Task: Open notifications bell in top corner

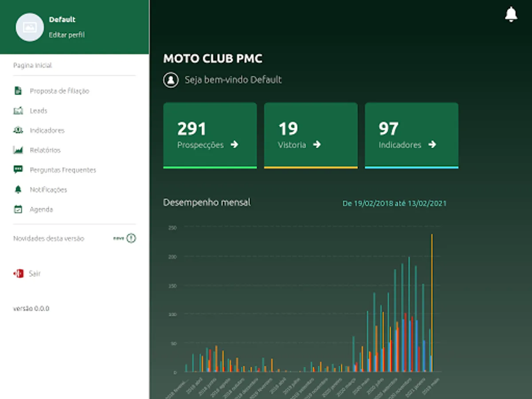Action: pyautogui.click(x=511, y=14)
